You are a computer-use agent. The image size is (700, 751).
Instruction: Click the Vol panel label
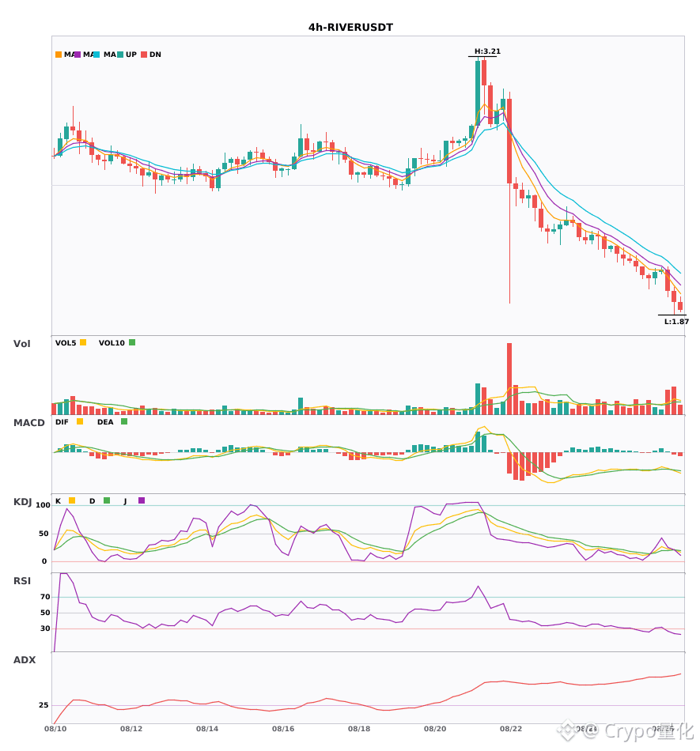[x=22, y=344]
